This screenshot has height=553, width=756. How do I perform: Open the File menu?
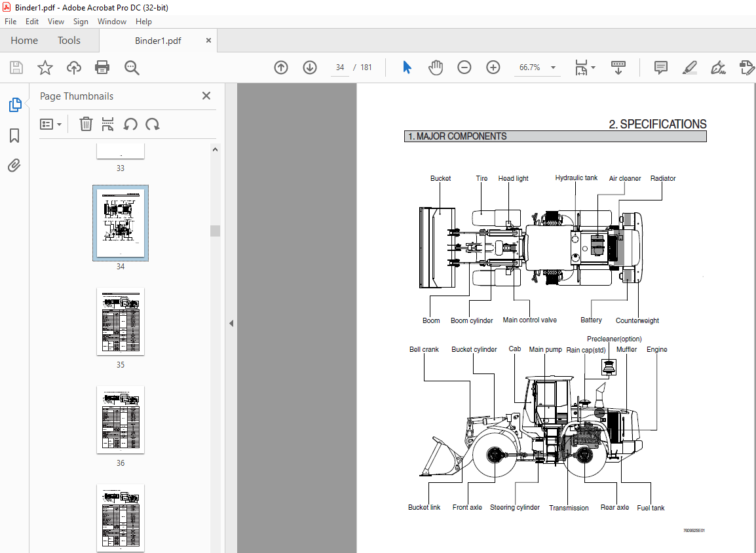point(10,22)
